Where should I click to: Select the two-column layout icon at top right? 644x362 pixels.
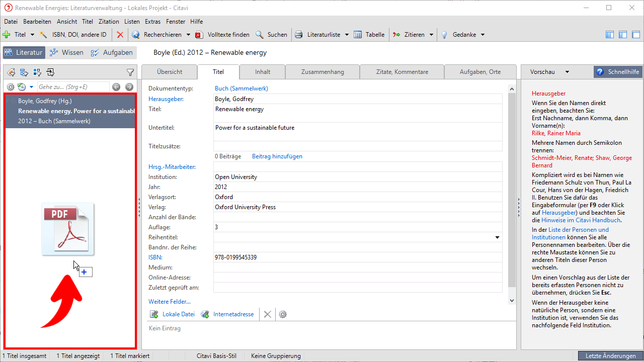(x=623, y=35)
